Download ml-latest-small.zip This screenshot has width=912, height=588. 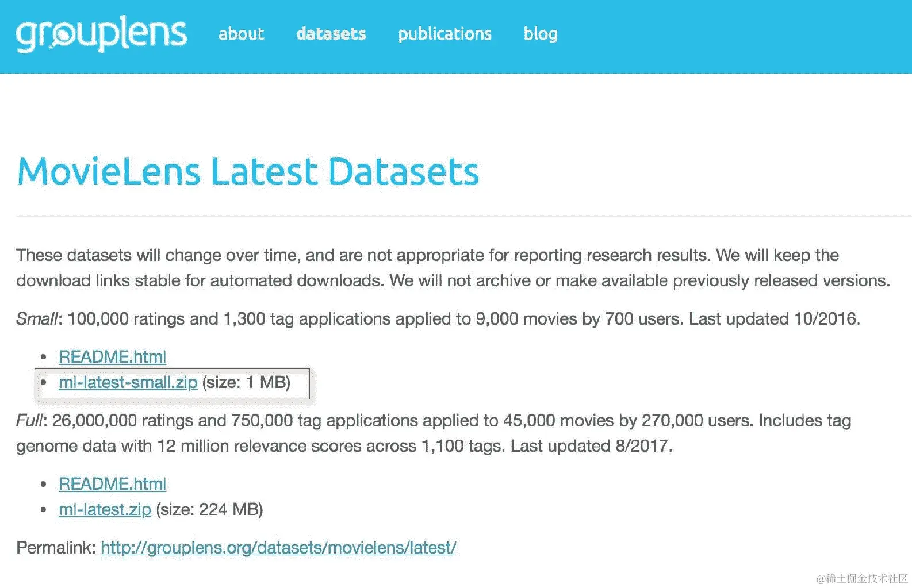click(x=128, y=382)
